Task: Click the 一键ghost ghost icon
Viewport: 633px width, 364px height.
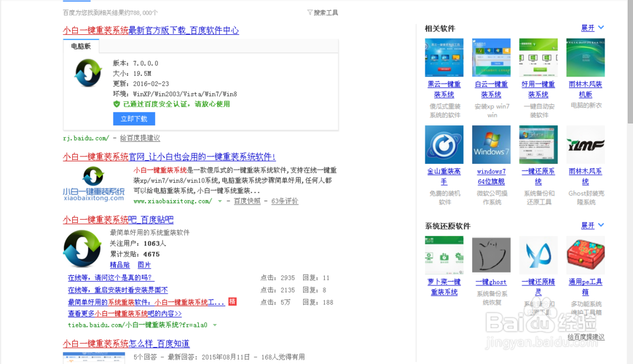Action: [x=491, y=255]
